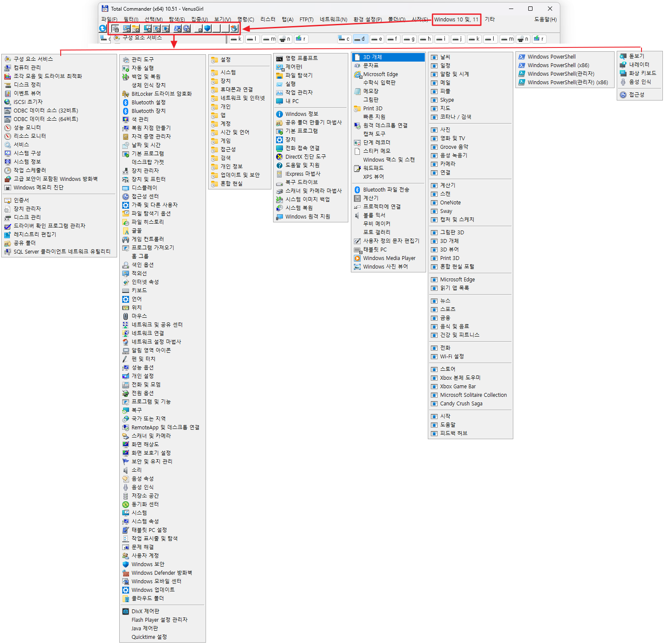The width and height of the screenshot is (665, 644).
Task: Select drive 'c' in the right drive bar
Action: pos(344,39)
